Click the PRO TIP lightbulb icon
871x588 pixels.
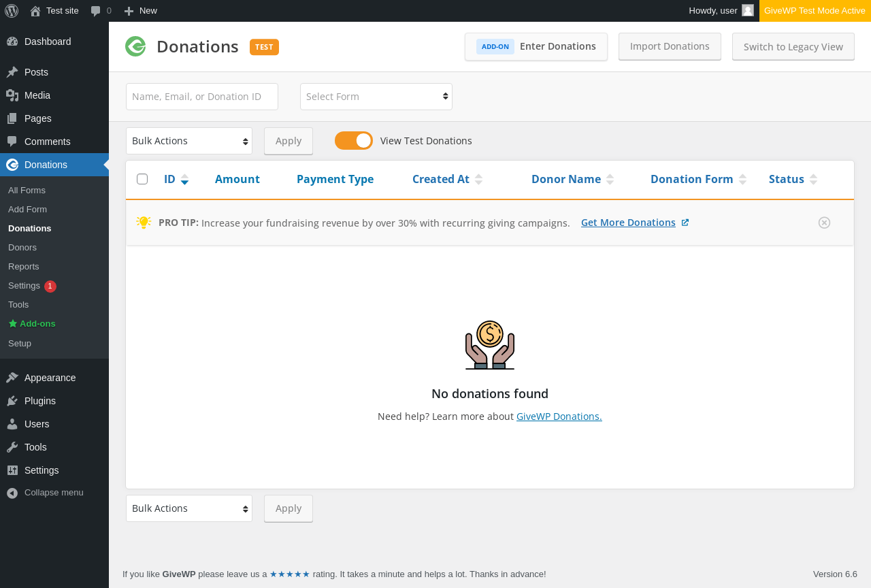coord(144,222)
